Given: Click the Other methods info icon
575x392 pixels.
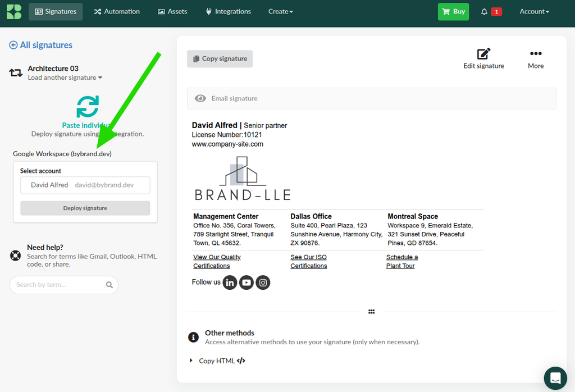Looking at the screenshot, I should [193, 337].
